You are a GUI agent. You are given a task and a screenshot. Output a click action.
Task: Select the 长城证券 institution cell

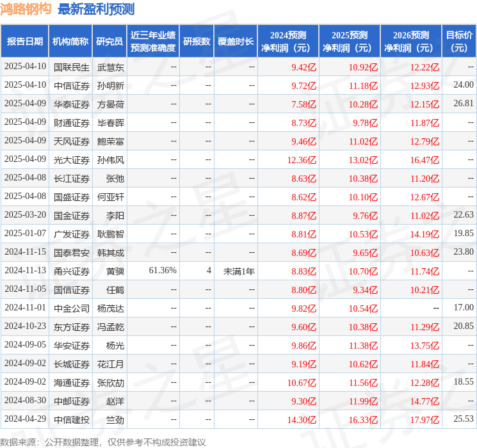point(72,364)
